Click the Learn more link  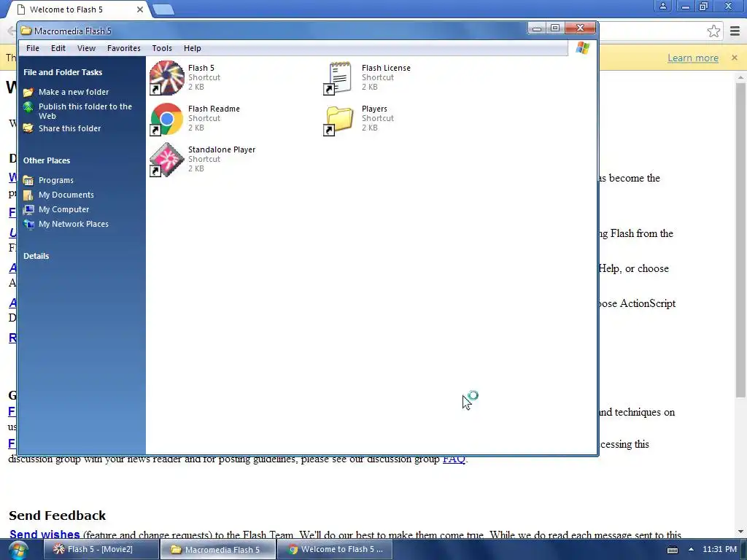click(693, 58)
